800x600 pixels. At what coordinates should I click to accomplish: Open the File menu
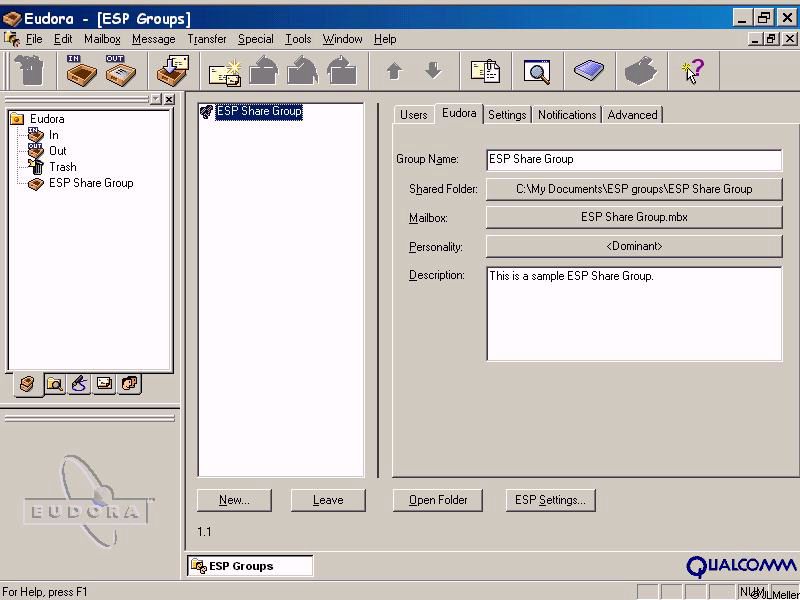[34, 39]
